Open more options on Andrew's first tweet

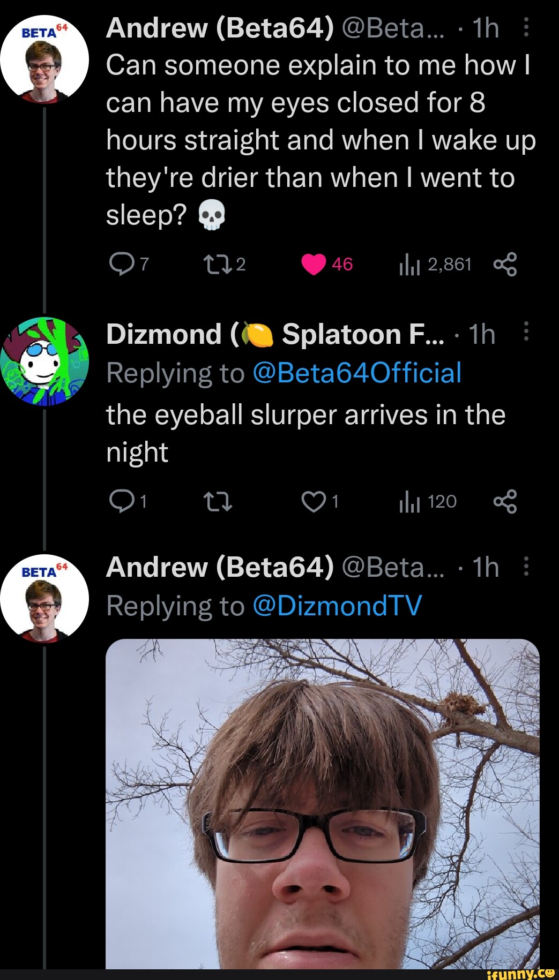point(526,27)
